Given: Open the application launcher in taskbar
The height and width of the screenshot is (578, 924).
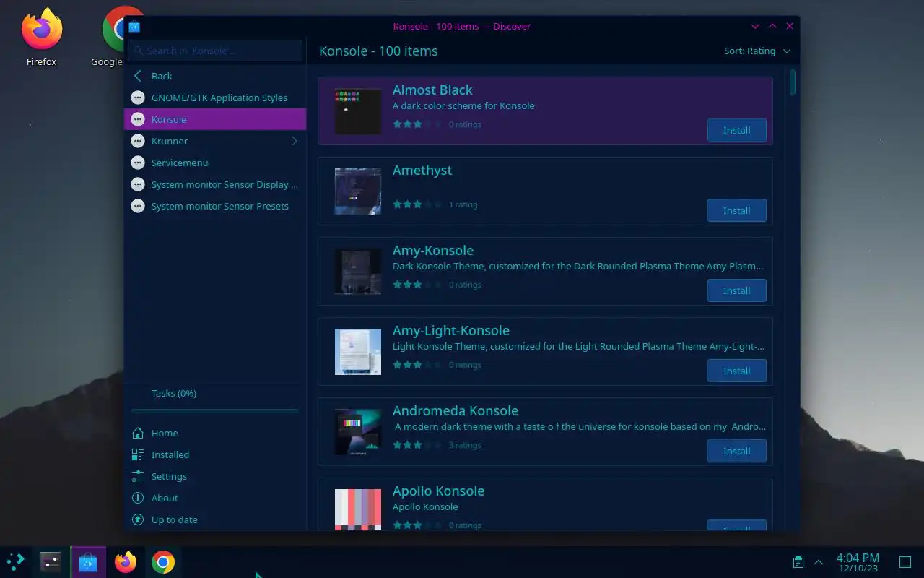Looking at the screenshot, I should point(15,561).
